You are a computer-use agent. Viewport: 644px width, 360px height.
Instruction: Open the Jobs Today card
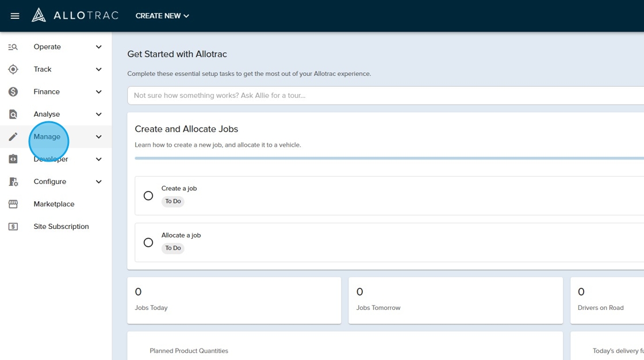[233, 300]
